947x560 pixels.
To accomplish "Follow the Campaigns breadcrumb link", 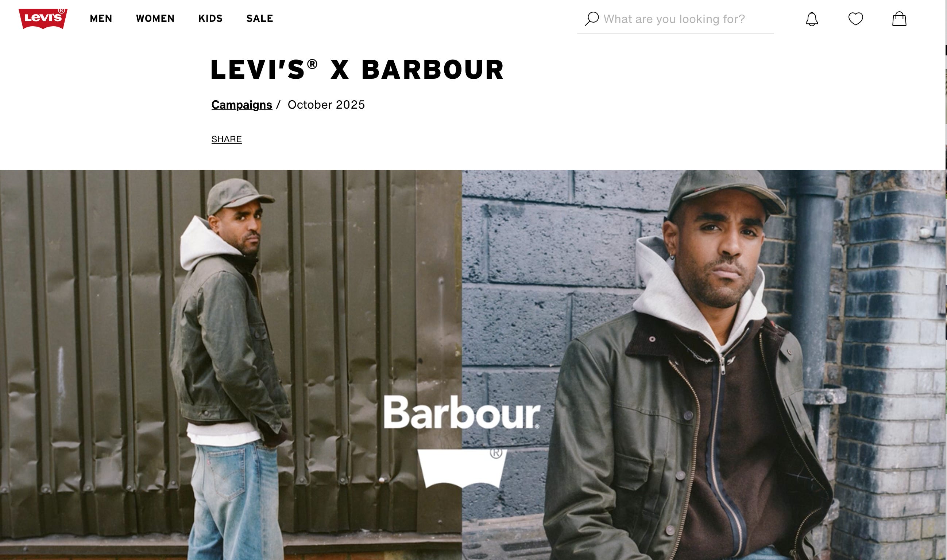I will tap(241, 105).
